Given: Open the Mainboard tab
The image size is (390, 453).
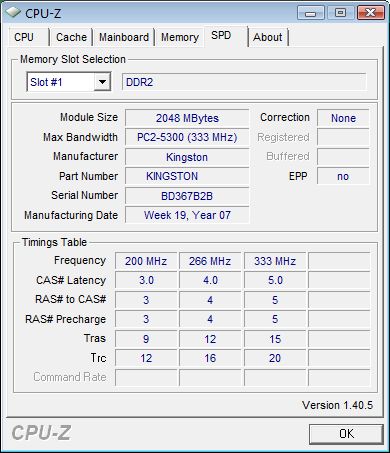Looking at the screenshot, I should coord(124,37).
